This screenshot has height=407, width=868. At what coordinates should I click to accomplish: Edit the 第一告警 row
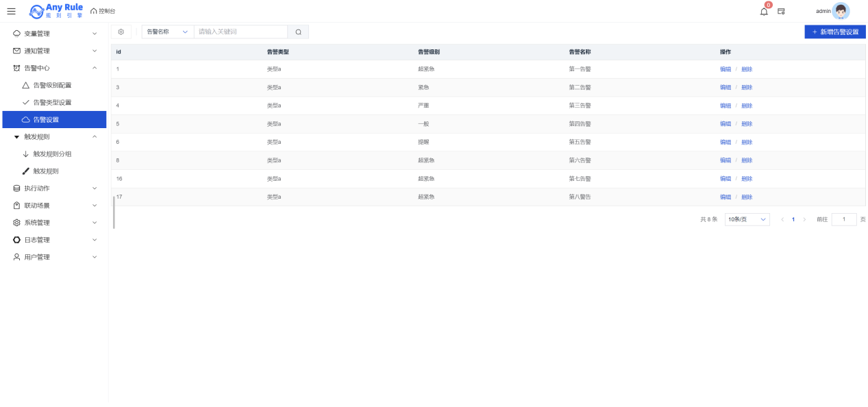point(726,69)
